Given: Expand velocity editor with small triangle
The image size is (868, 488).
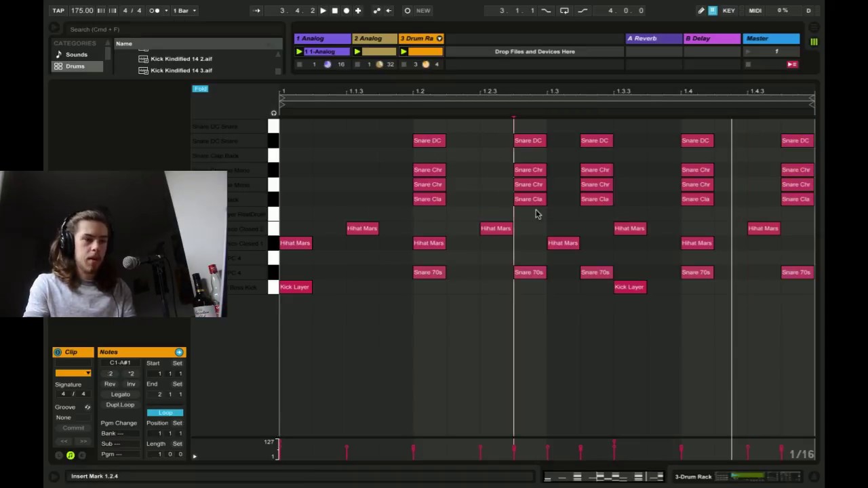Looking at the screenshot, I should [195, 456].
